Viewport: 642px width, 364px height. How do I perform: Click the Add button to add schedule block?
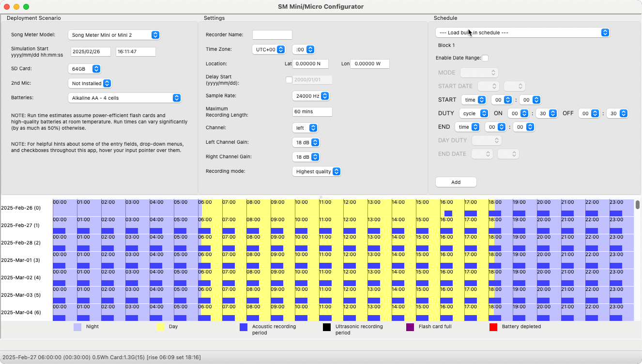[x=456, y=182]
